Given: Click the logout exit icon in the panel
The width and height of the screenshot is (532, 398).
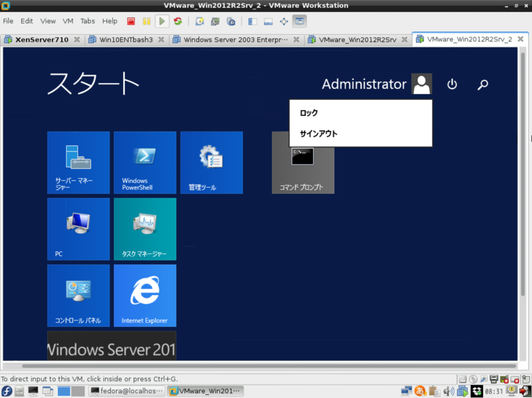Looking at the screenshot, I should pyautogui.click(x=525, y=391).
